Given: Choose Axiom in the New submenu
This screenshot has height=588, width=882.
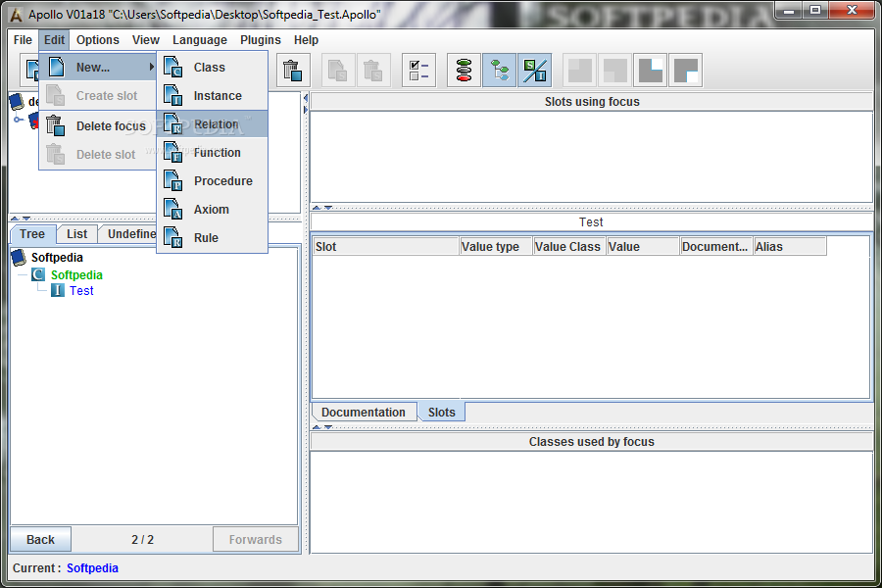Looking at the screenshot, I should (212, 210).
